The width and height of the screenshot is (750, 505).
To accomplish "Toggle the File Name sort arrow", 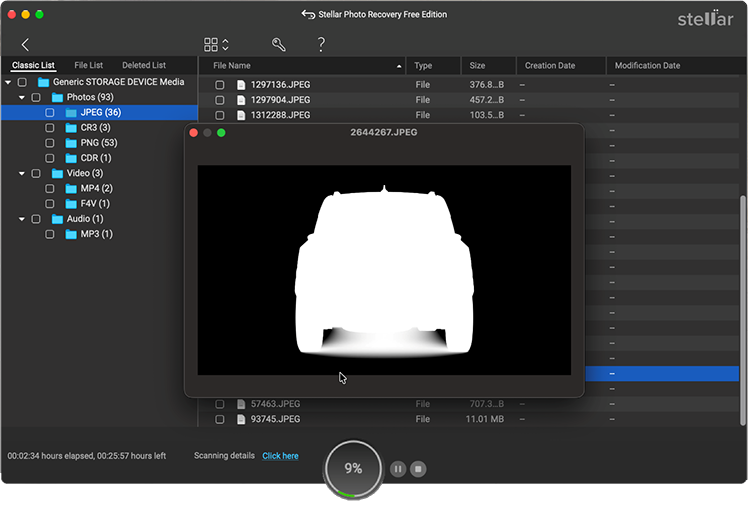I will 399,66.
